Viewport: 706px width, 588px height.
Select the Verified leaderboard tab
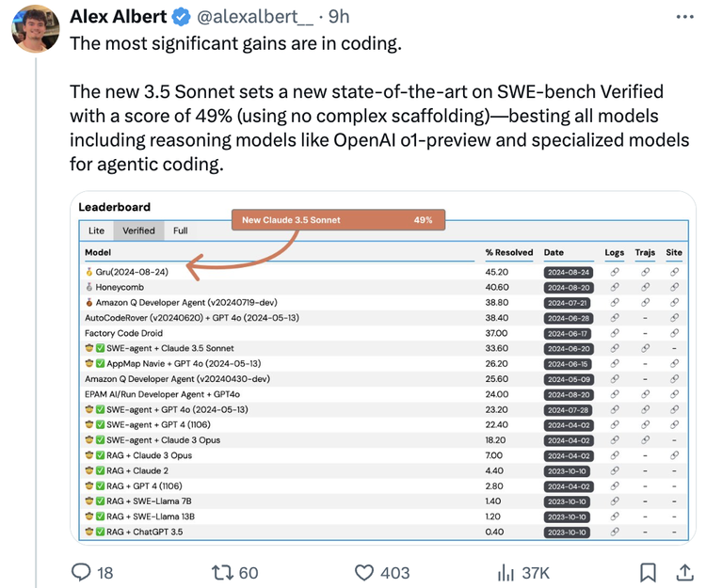pos(138,230)
